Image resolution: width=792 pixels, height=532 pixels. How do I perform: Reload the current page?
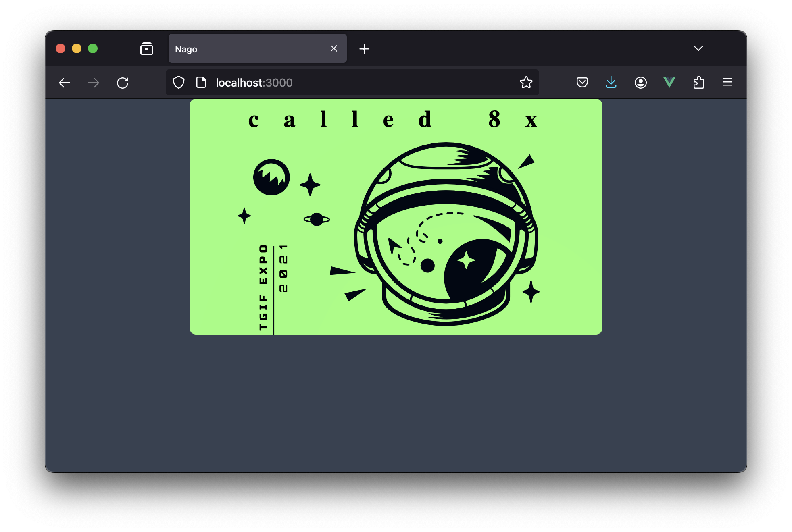pyautogui.click(x=123, y=83)
